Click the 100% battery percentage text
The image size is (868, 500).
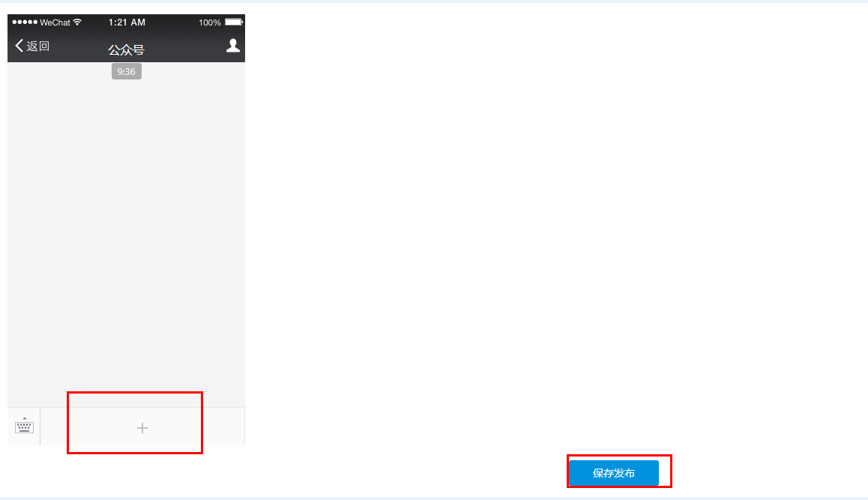pyautogui.click(x=210, y=22)
